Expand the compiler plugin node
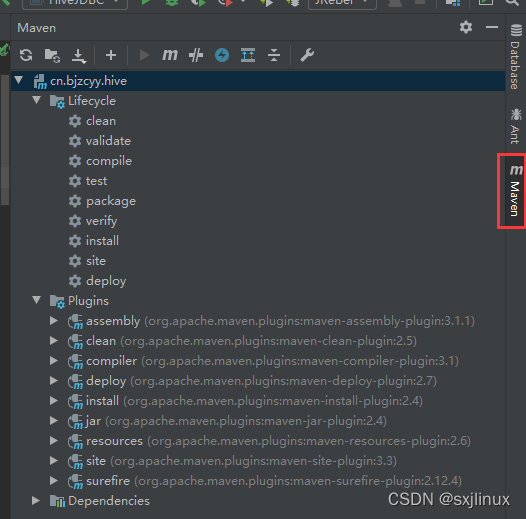 (54, 361)
